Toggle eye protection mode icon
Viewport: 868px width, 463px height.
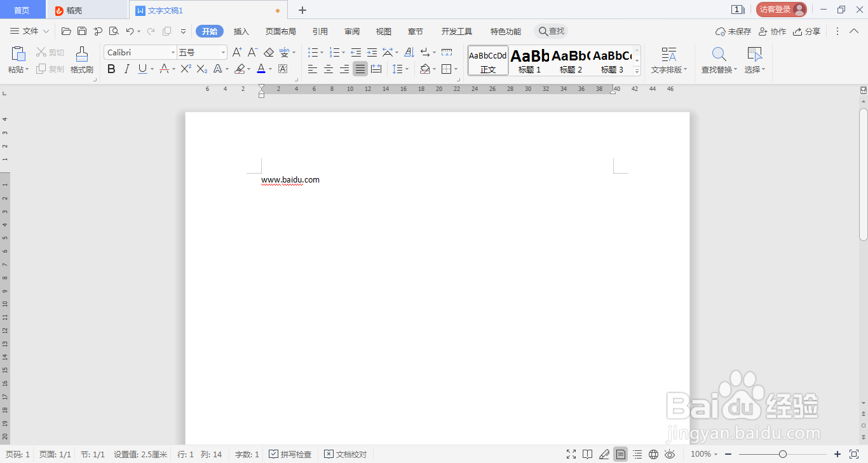click(x=670, y=454)
